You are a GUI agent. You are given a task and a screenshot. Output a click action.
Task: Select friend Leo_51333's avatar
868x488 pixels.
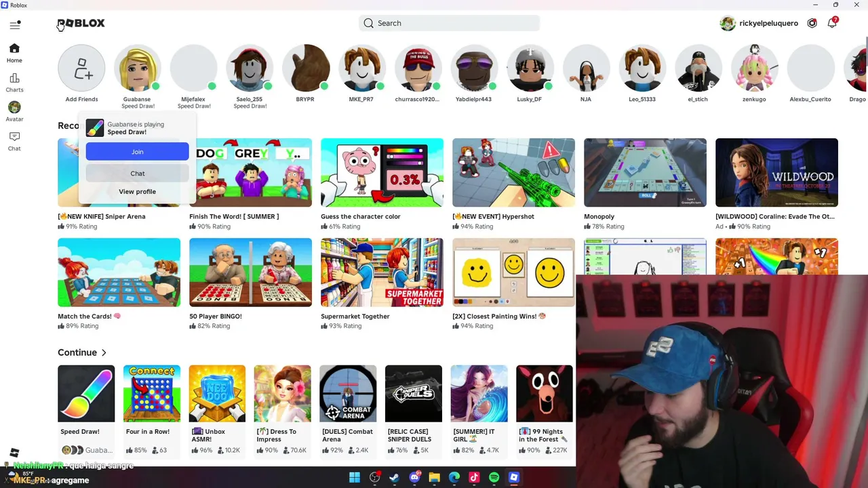click(x=643, y=68)
